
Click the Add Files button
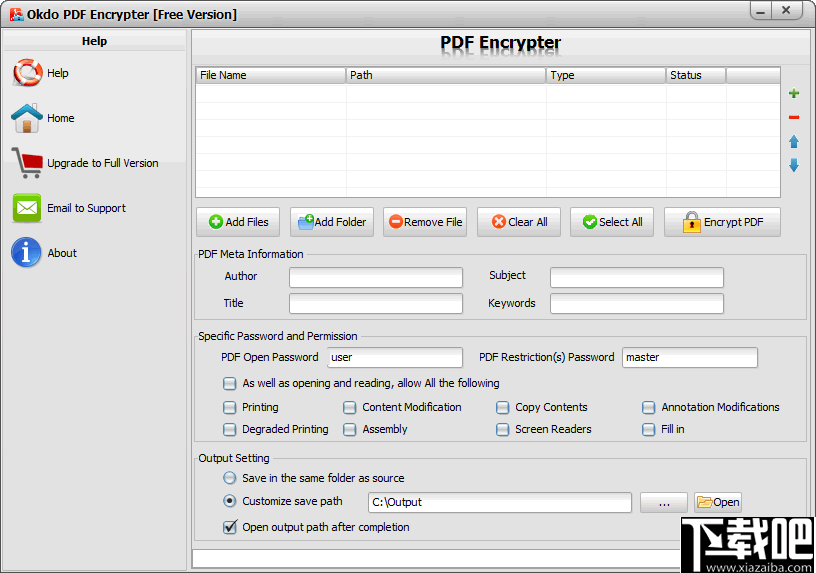pyautogui.click(x=238, y=222)
